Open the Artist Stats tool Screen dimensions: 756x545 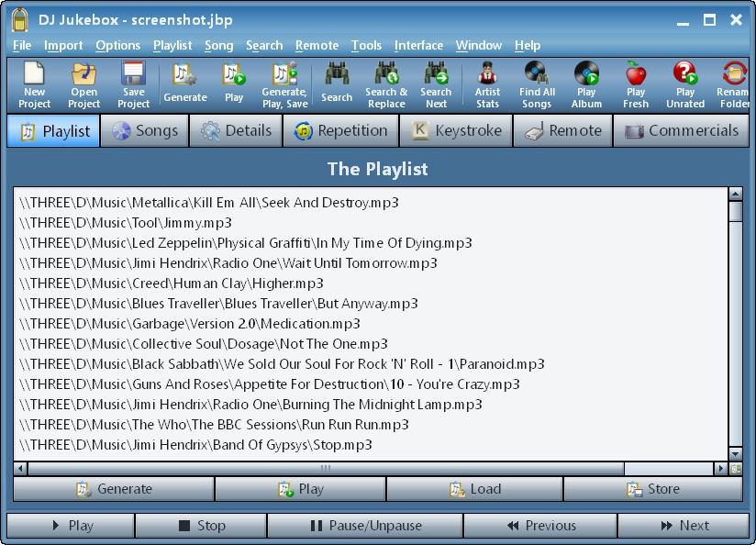coord(487,85)
